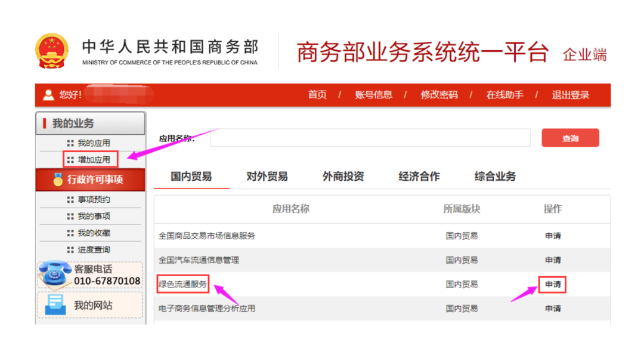Open 我的应用 in sidebar

[94, 143]
